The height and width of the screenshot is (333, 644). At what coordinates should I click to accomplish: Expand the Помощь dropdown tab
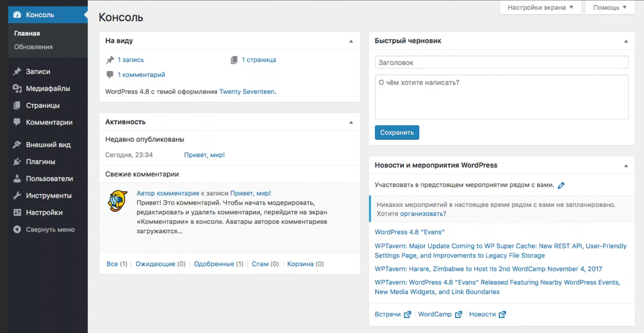[609, 8]
